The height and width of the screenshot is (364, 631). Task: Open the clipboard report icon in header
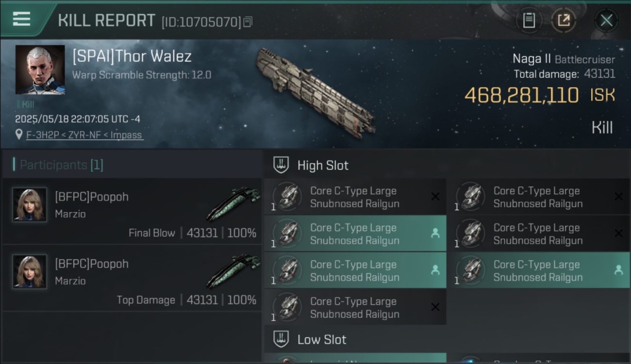click(x=529, y=20)
